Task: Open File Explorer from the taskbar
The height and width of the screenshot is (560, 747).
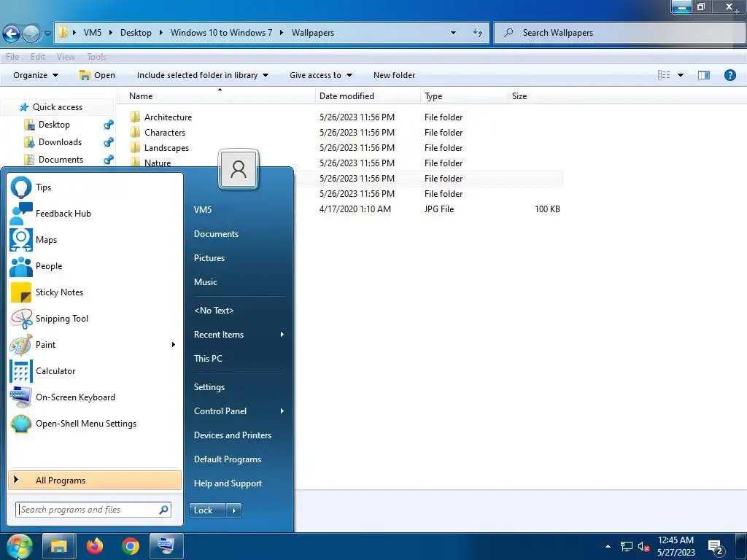Action: (x=58, y=545)
